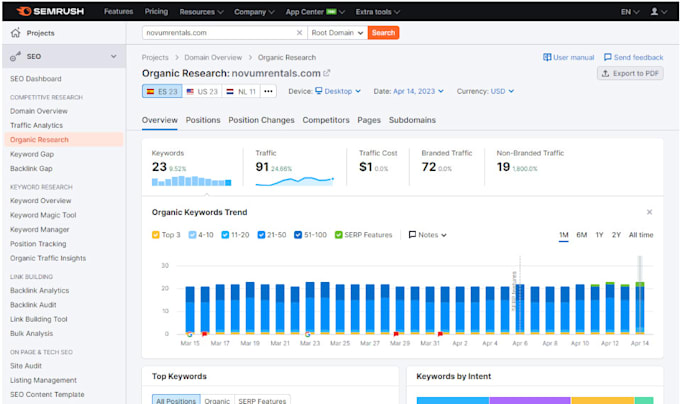Image resolution: width=680 pixels, height=404 pixels.
Task: Click the Keywords mini bar chart
Action: click(x=191, y=181)
